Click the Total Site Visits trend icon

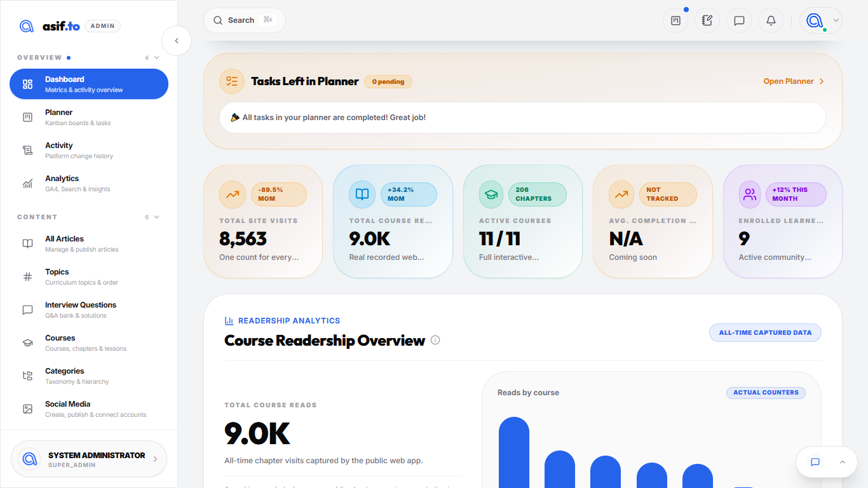[233, 194]
